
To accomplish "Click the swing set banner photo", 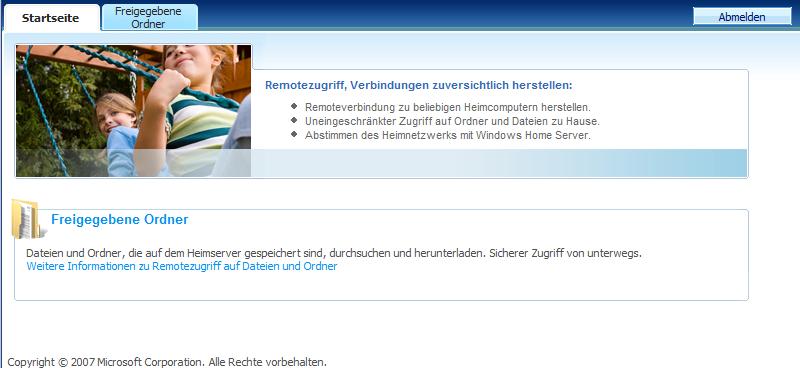I will (x=133, y=111).
